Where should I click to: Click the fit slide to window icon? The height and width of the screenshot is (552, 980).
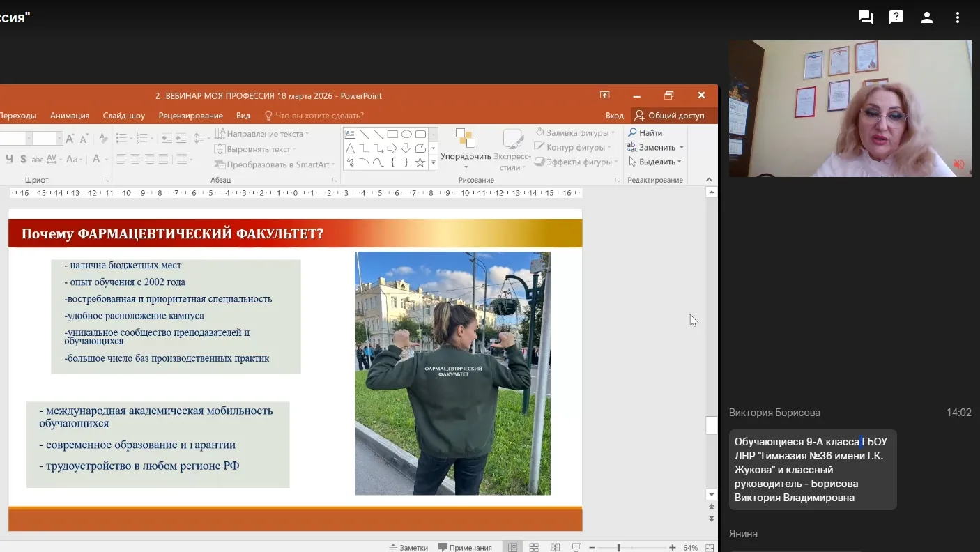708,547
